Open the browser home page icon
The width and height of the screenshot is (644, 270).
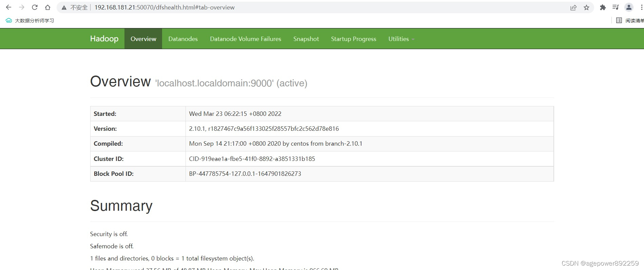48,7
